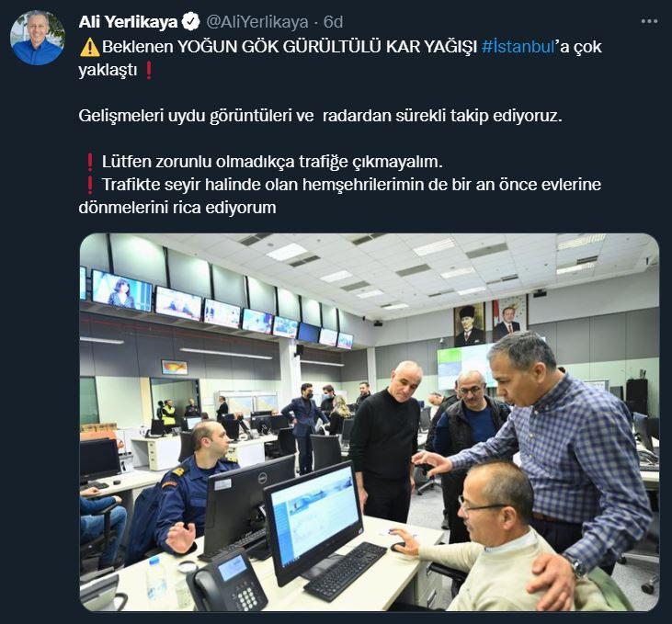Click the verified badge next to name
Screen dimensions: 672x624
(191, 22)
